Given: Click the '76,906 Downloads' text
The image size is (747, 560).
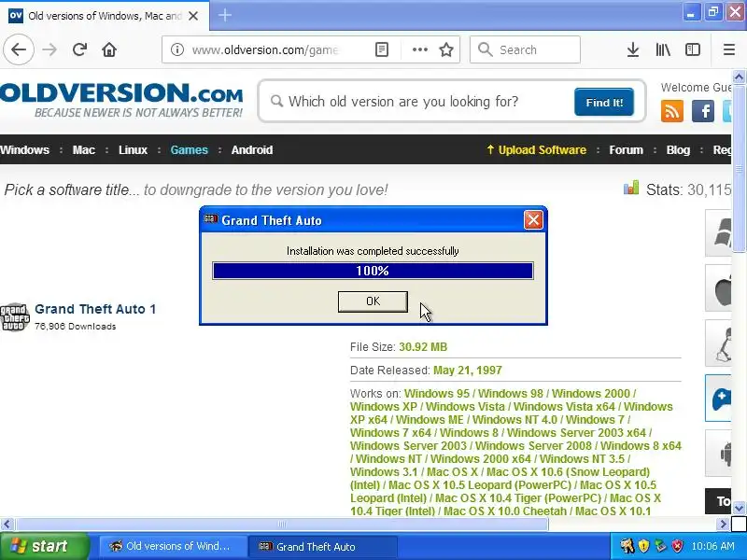Looking at the screenshot, I should [76, 327].
